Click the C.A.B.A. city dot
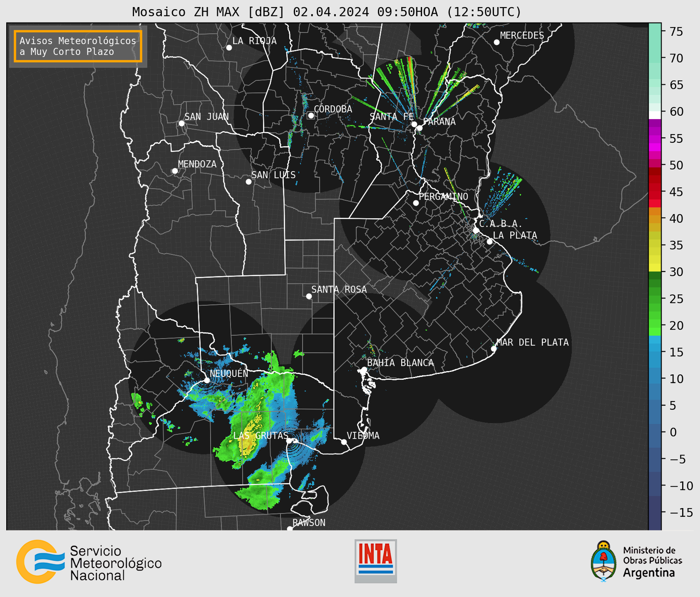Viewport: 700px width, 597px height. 476,230
